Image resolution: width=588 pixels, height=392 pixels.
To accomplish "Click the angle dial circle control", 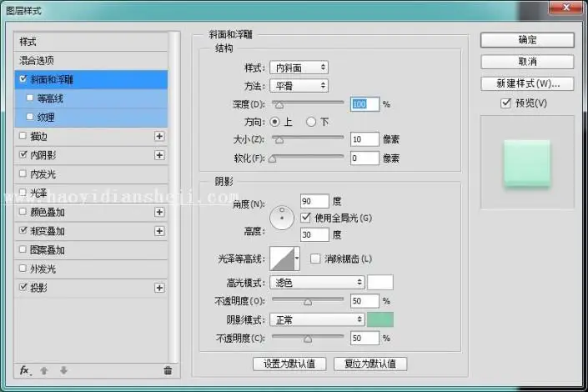I will pos(282,218).
